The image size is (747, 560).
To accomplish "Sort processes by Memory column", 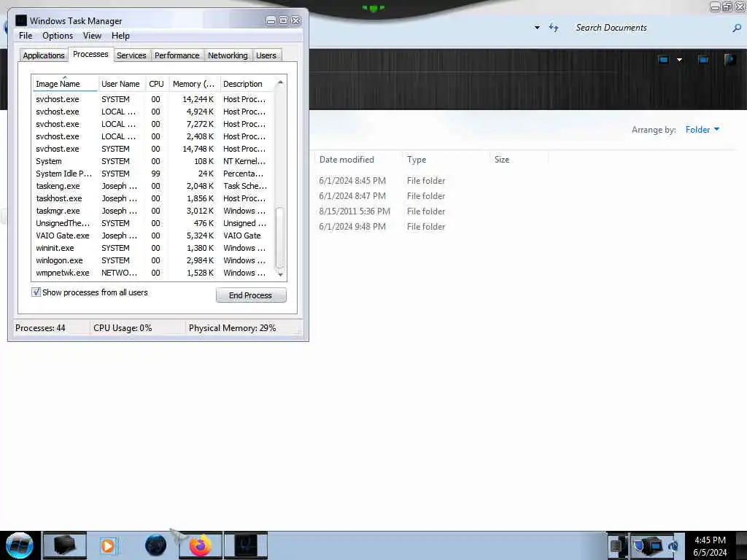I will (194, 84).
